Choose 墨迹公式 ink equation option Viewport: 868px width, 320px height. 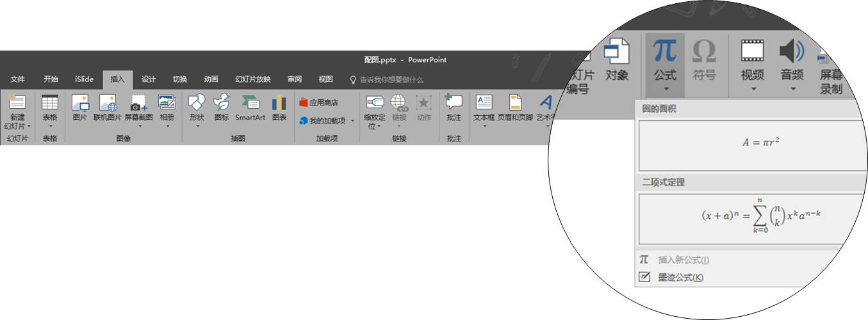(x=680, y=278)
